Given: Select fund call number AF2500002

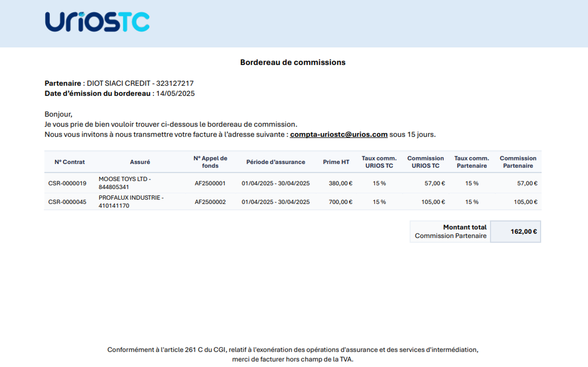Looking at the screenshot, I should point(210,202).
